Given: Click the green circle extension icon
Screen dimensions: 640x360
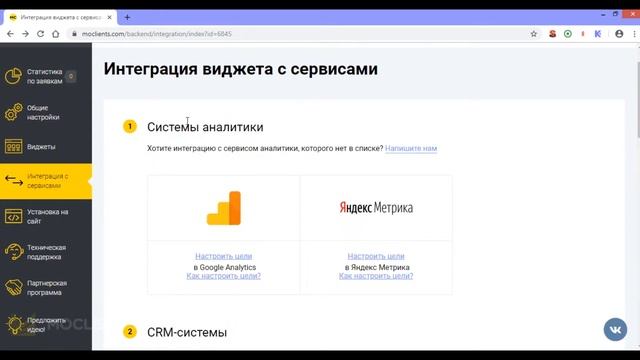Looking at the screenshot, I should coord(568,34).
